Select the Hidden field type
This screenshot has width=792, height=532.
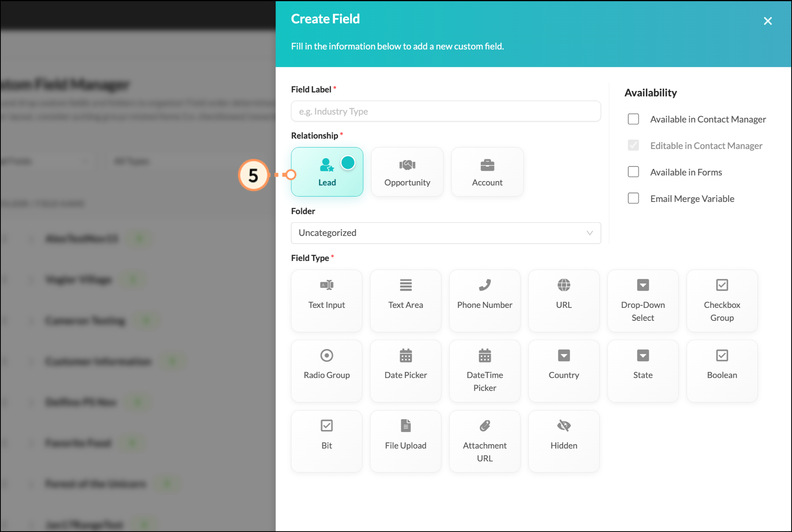tap(564, 441)
